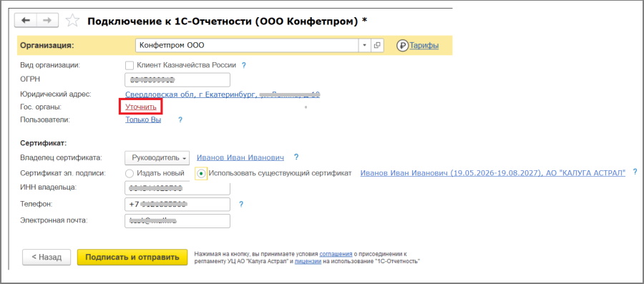Select the Издать новый radio option

pyautogui.click(x=130, y=173)
